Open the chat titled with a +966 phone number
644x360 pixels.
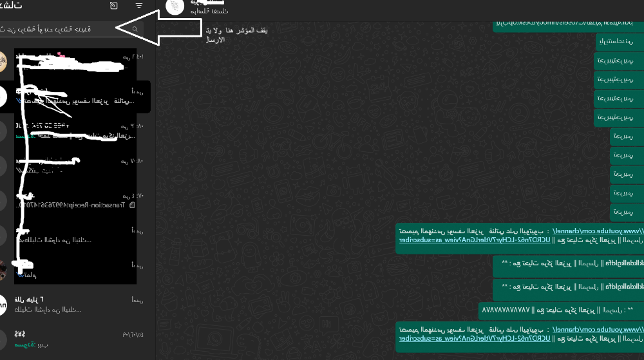(x=75, y=131)
